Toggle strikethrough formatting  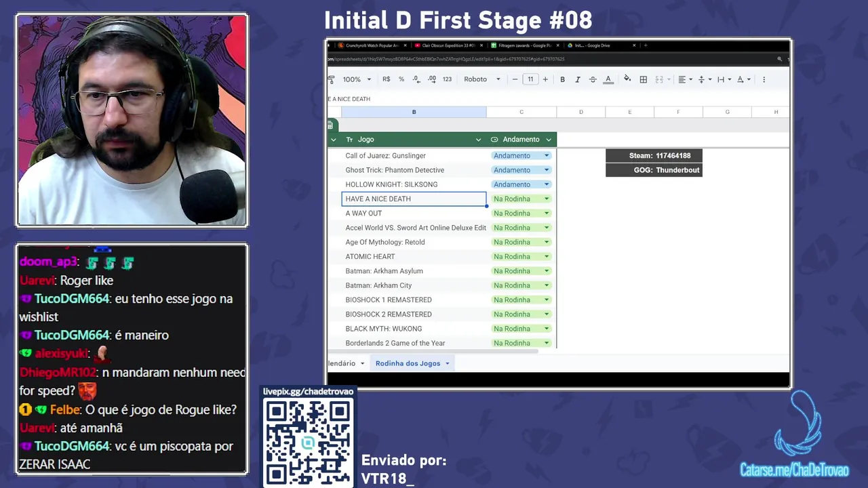593,79
